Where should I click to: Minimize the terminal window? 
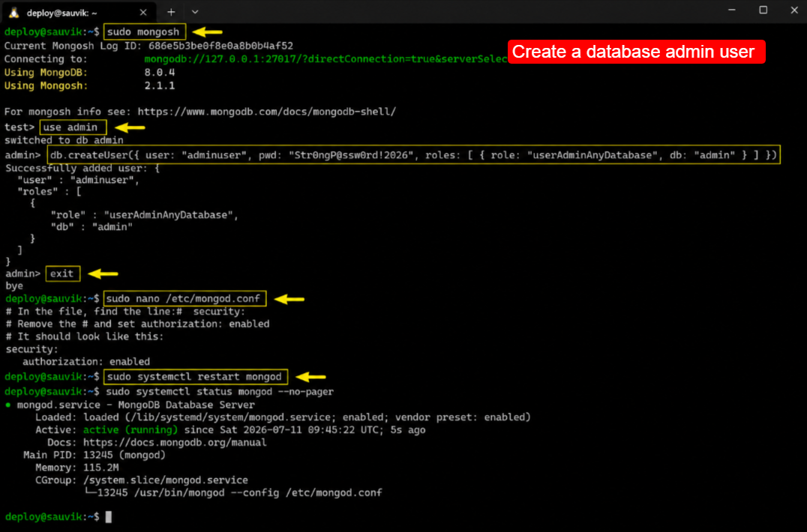click(x=731, y=10)
